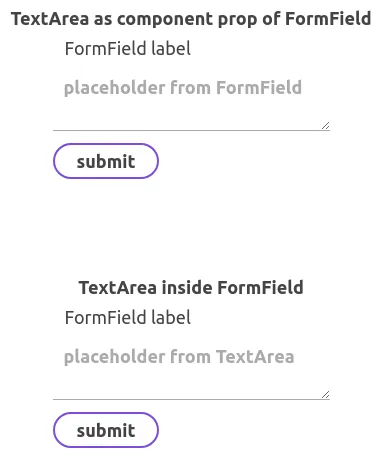Focus the textarea with placeholder from TextArea
The width and height of the screenshot is (381, 458).
[191, 368]
